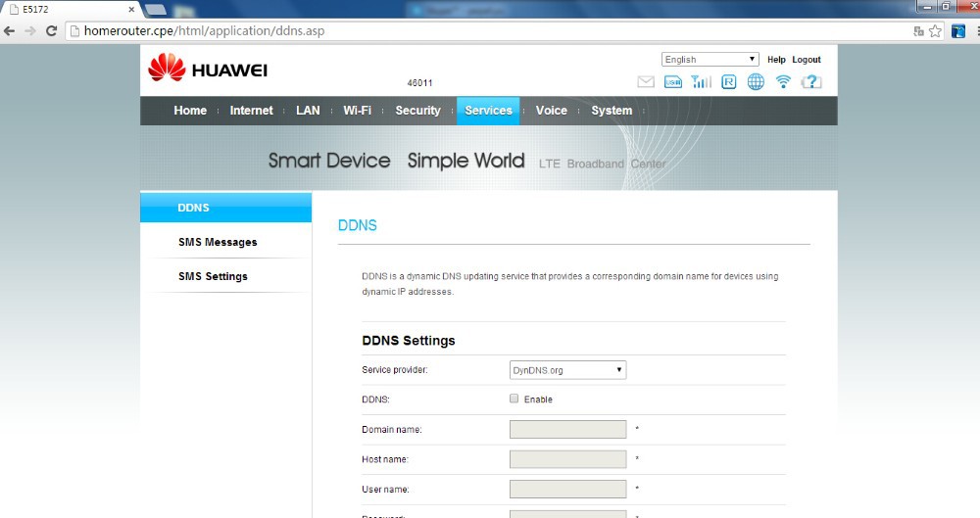The height and width of the screenshot is (518, 980).
Task: Click the roaming R status icon
Action: tap(728, 82)
